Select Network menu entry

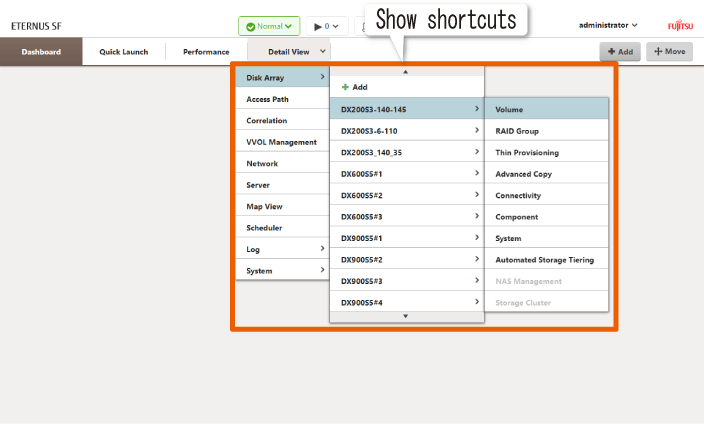pyautogui.click(x=282, y=163)
